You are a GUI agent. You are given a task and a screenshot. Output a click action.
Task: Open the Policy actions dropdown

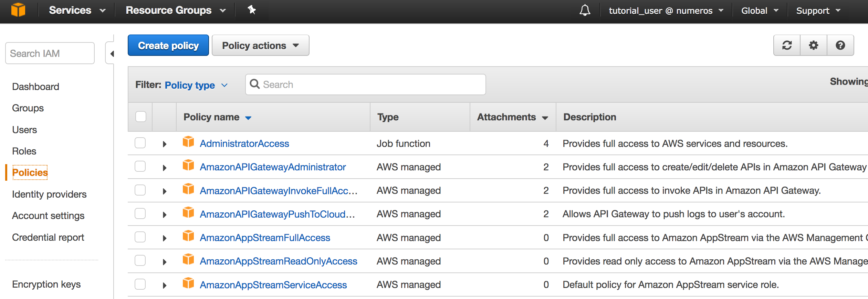tap(260, 46)
